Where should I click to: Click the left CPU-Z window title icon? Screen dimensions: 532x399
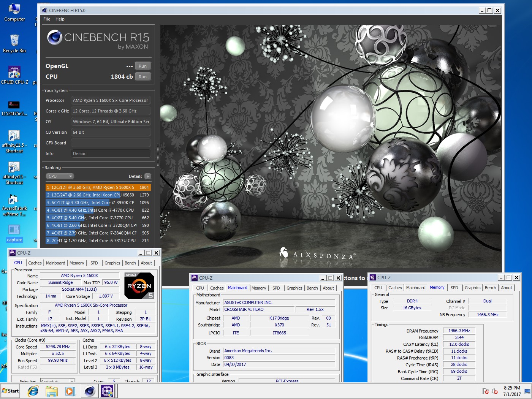point(13,253)
